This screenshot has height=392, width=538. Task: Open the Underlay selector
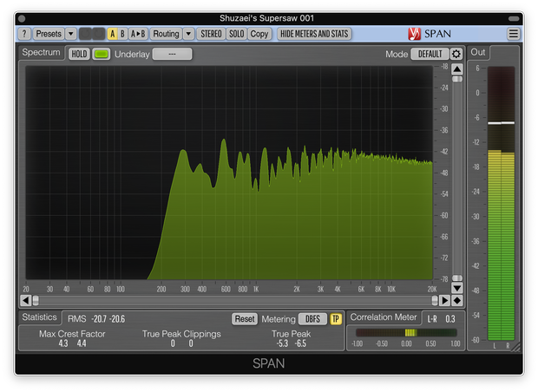(x=172, y=54)
